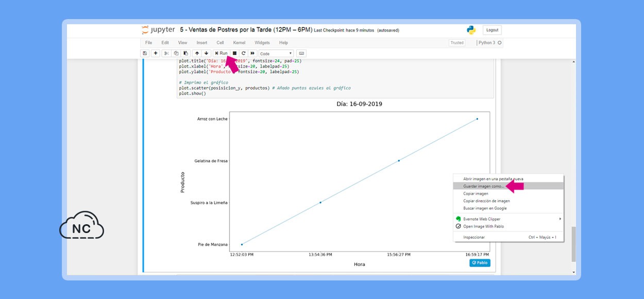Open the Help menu
Image resolution: width=644 pixels, height=299 pixels.
pos(283,43)
